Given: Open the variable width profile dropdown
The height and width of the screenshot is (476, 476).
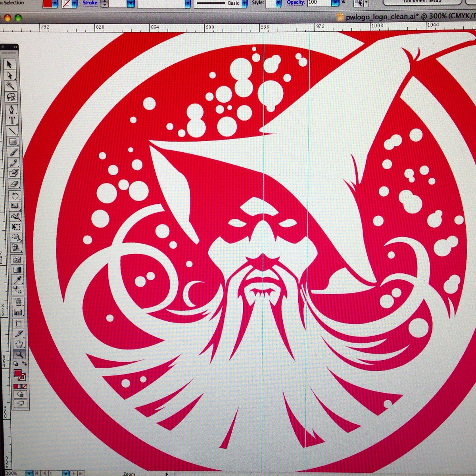Looking at the screenshot, I should pyautogui.click(x=188, y=4).
